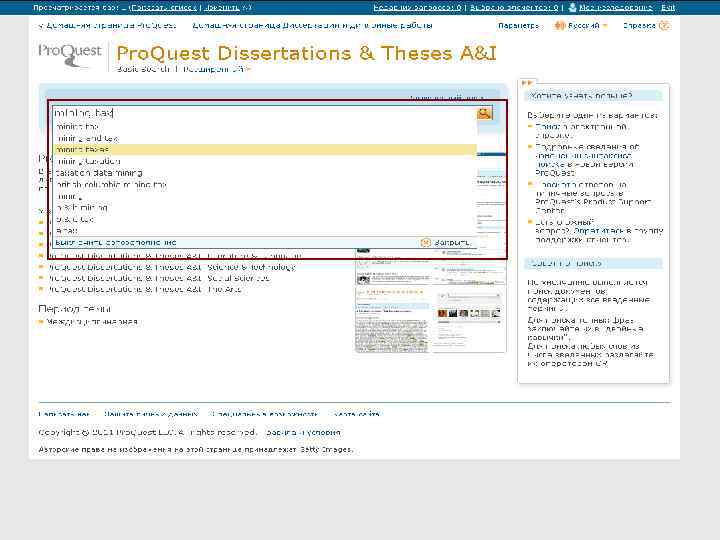Open the recent searches link in top bar
Viewport: 720px width, 540px height.
(x=417, y=7)
